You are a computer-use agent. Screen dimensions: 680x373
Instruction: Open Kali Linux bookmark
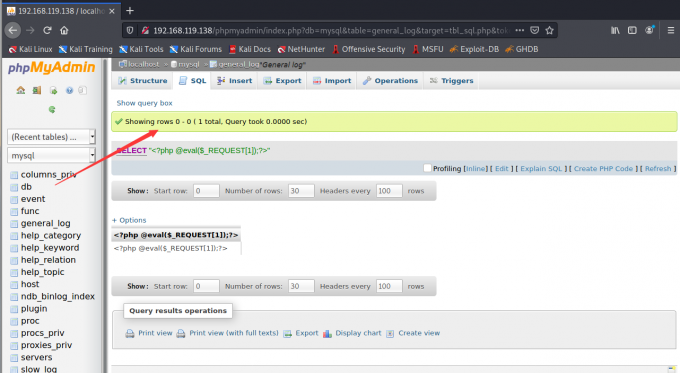click(31, 49)
